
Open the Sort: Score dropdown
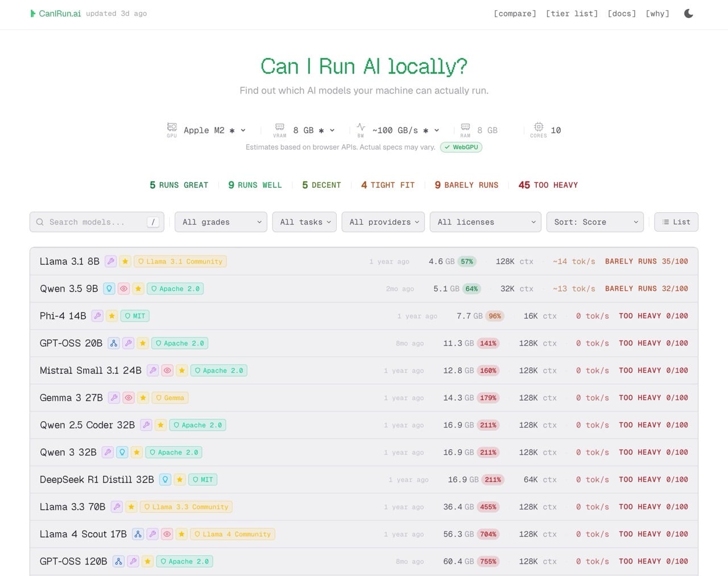point(594,222)
